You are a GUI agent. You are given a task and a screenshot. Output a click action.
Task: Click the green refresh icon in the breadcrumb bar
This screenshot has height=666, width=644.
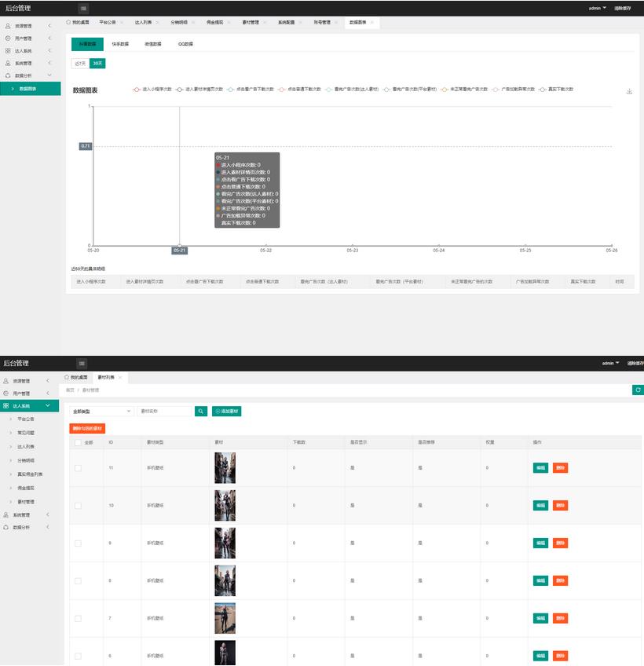[x=637, y=390]
